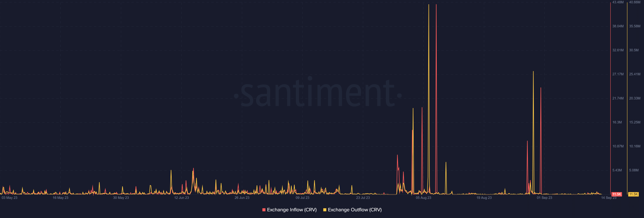Screen dimensions: 644x218
Task: Click the 5.43M inflow axis value
Action: pos(617,170)
